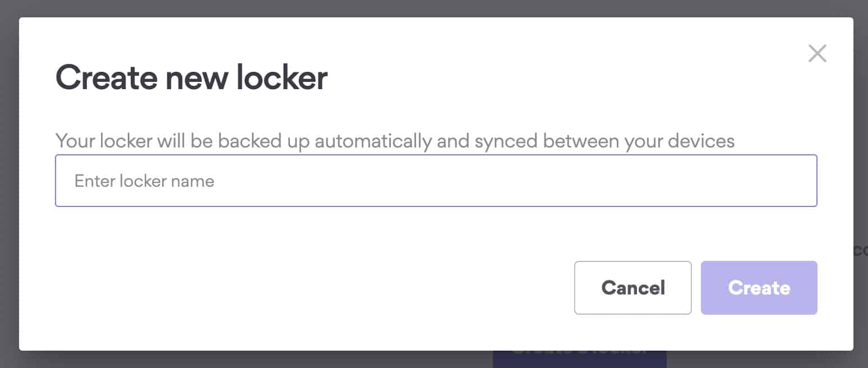Confirm the new locker with Create
The image size is (868, 368).
pos(759,288)
